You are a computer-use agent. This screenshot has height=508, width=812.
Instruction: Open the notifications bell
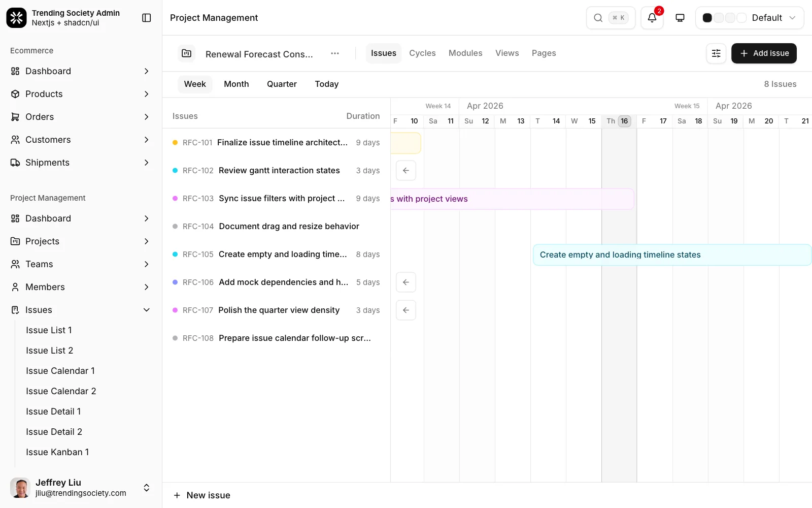652,18
